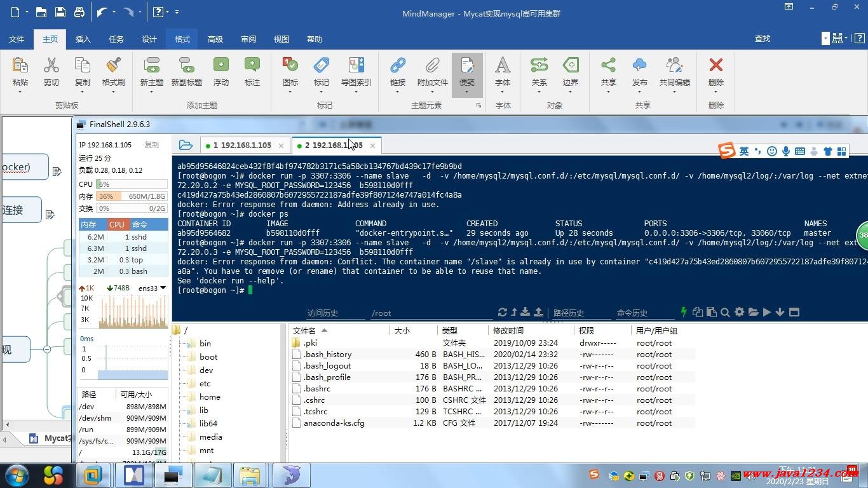Open dropdown arrow under 粘贴

(x=20, y=93)
